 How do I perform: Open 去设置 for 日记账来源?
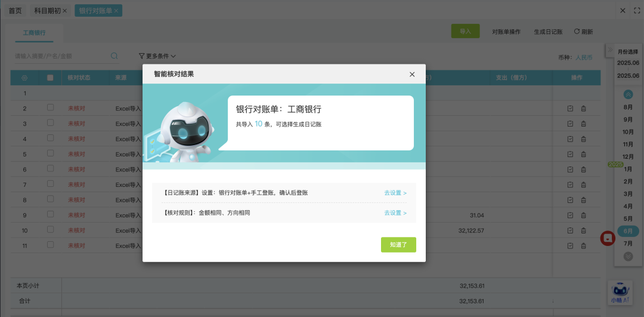coord(395,192)
